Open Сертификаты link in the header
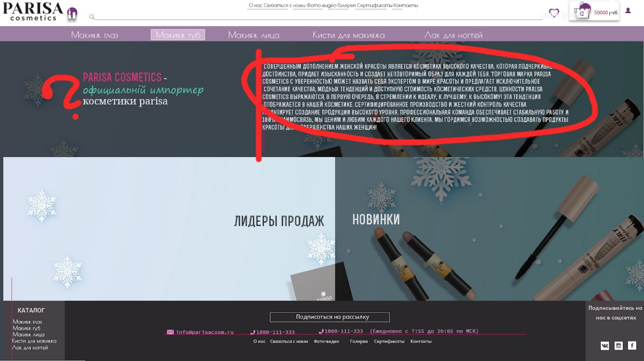The width and height of the screenshot is (644, 361). click(x=374, y=6)
